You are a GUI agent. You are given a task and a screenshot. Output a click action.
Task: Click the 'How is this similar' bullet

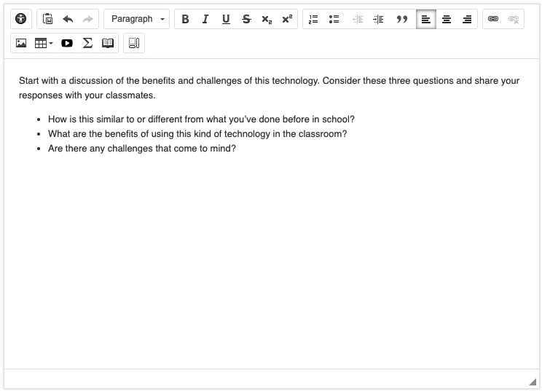coord(201,119)
